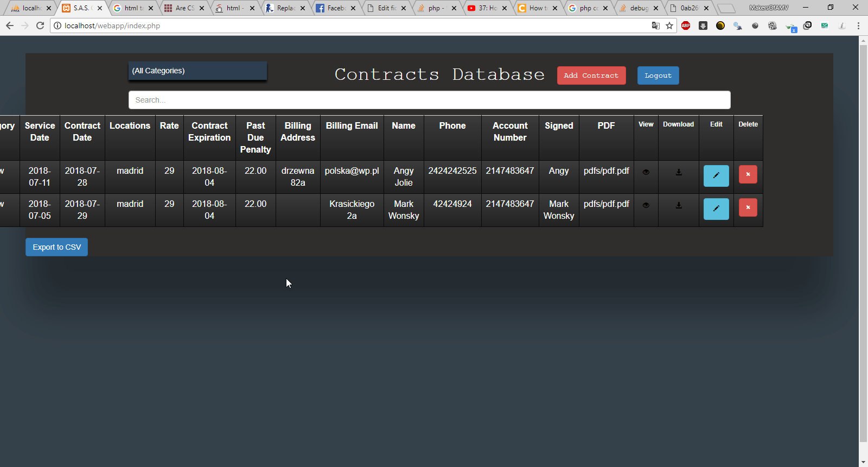Go forward using browser forward arrow
The image size is (868, 467).
click(x=25, y=26)
